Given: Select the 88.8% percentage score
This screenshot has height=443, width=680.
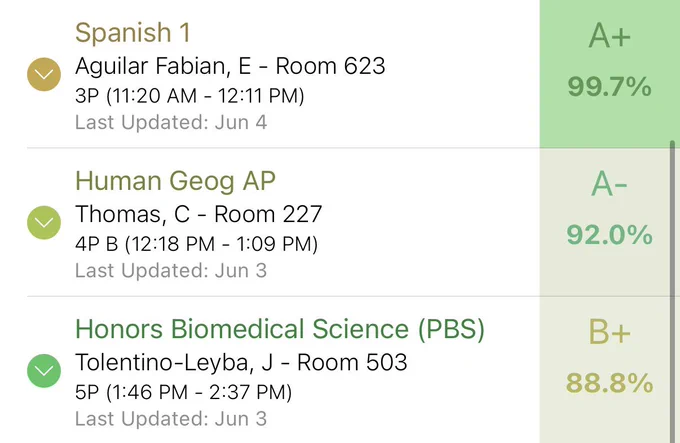Looking at the screenshot, I should 609,383.
